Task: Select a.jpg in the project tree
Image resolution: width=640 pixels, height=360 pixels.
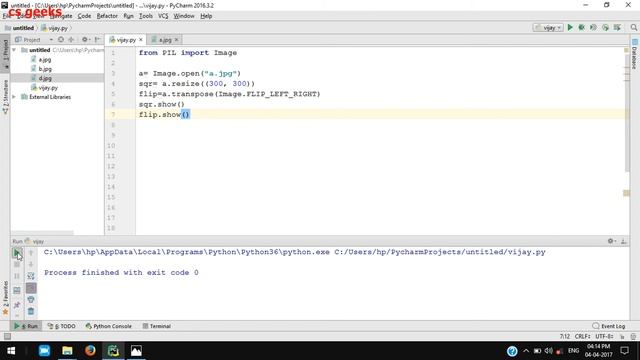Action: click(44, 60)
